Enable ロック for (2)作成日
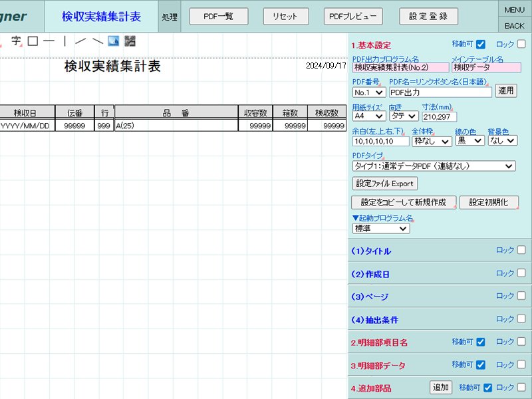532x399 pixels. click(x=521, y=273)
